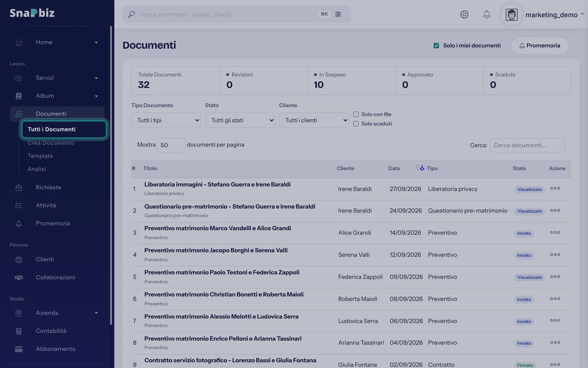The height and width of the screenshot is (368, 588).
Task: Uncheck Solo i miei documenti
Action: 436,46
